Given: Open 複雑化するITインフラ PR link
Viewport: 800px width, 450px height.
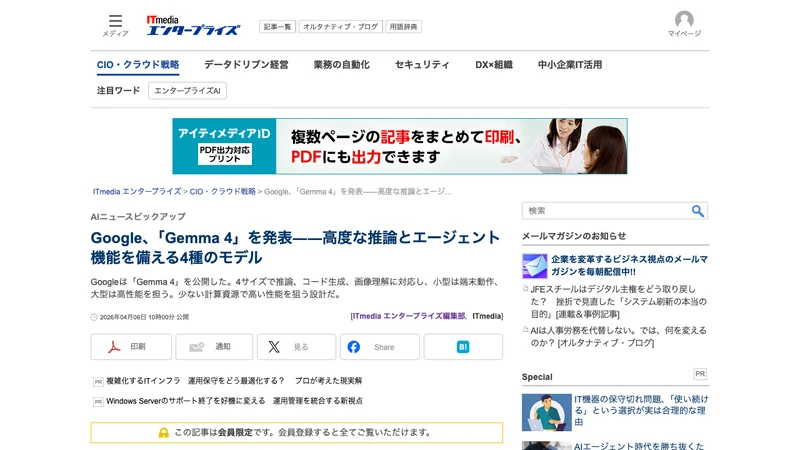Looking at the screenshot, I should click(x=234, y=381).
